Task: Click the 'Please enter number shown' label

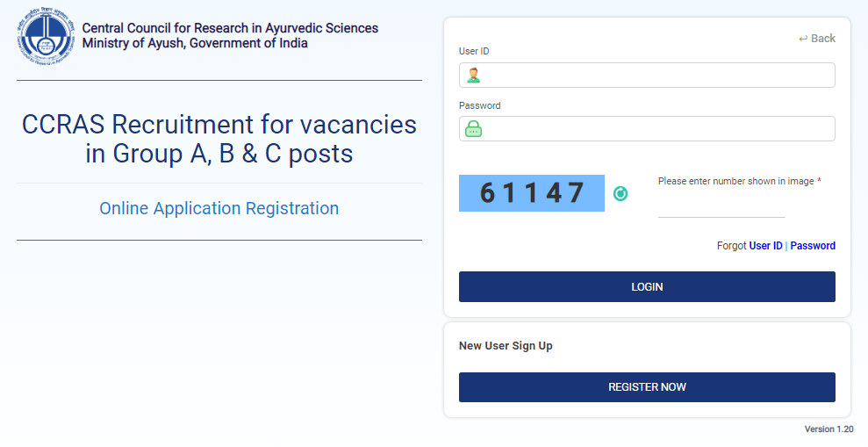Action: (737, 181)
